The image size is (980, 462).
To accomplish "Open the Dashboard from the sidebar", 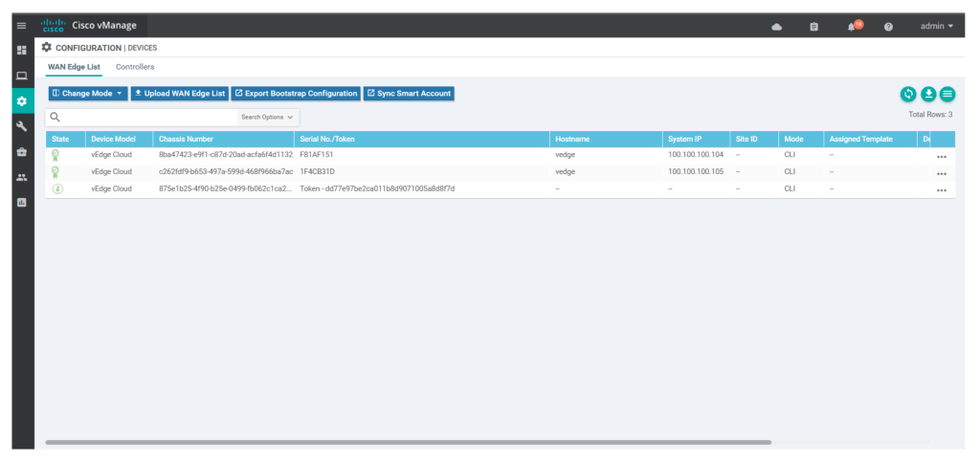I will 21,50.
